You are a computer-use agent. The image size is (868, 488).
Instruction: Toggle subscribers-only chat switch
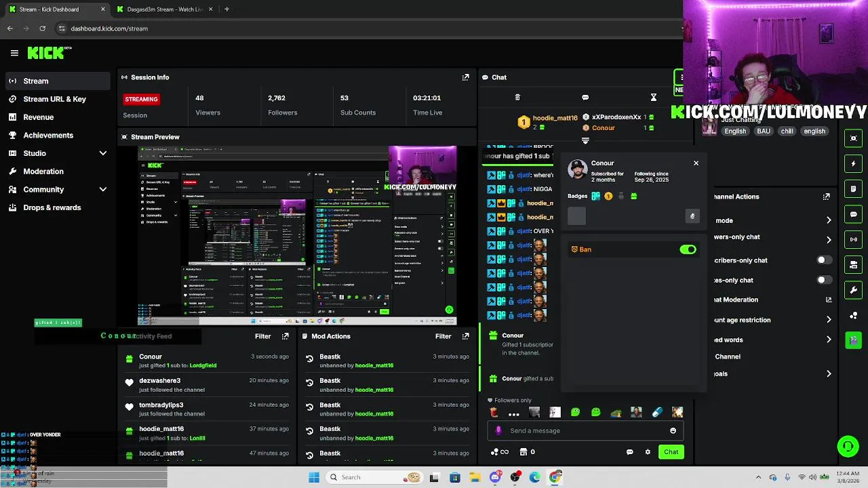pos(823,260)
